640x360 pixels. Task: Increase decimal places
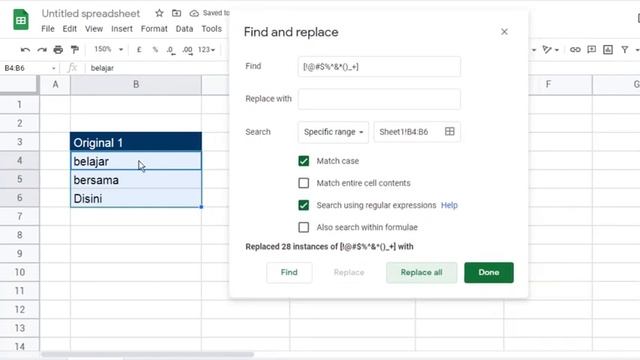click(x=187, y=50)
